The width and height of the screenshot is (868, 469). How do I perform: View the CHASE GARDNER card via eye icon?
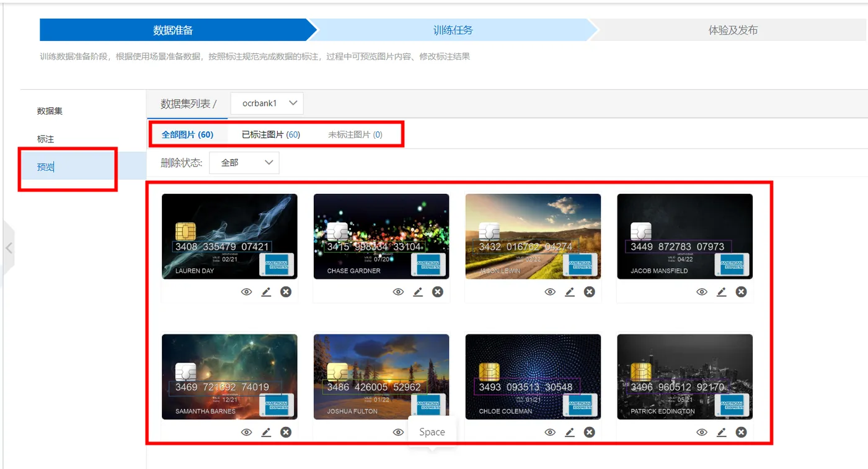[399, 292]
